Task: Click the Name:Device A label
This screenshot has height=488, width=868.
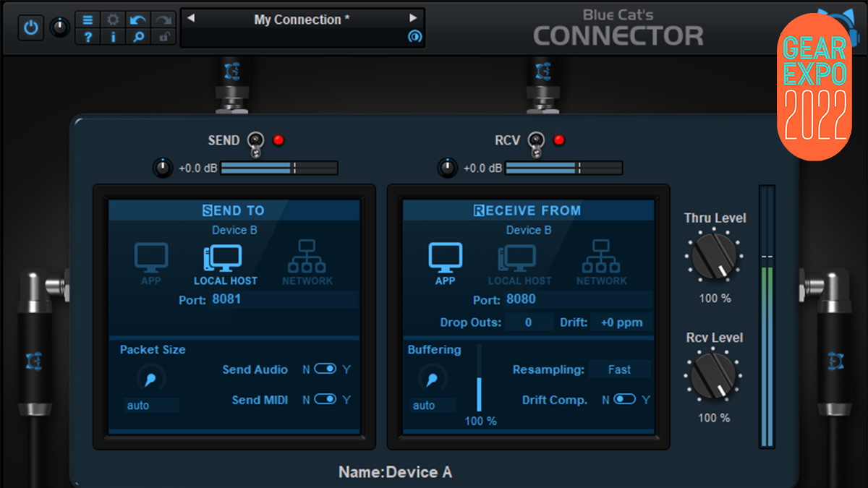Action: coord(395,472)
